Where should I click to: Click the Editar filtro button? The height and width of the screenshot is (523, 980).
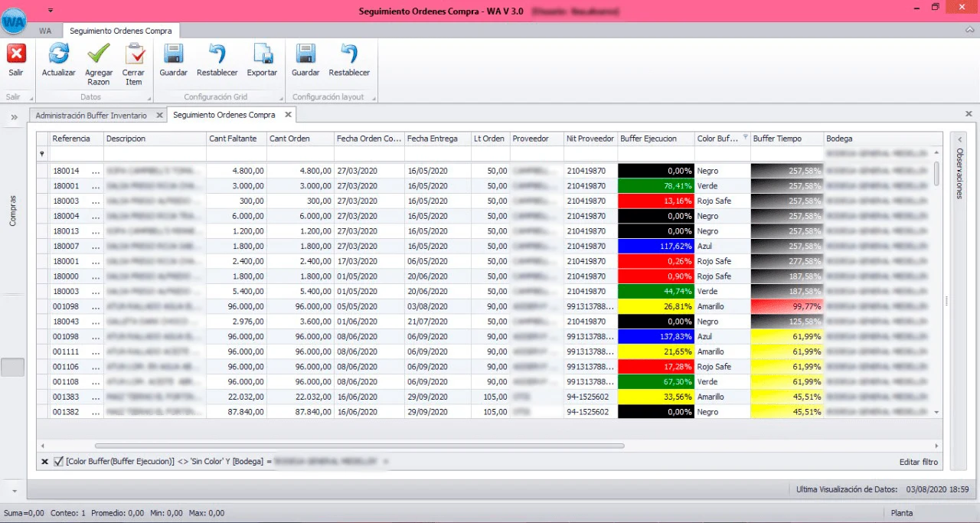[919, 462]
